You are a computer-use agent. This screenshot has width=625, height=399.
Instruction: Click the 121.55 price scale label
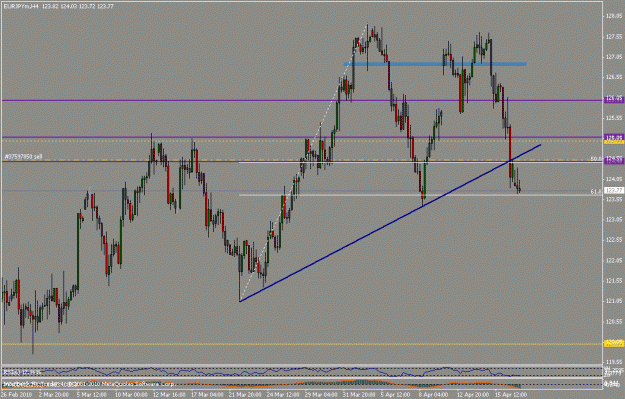(614, 281)
